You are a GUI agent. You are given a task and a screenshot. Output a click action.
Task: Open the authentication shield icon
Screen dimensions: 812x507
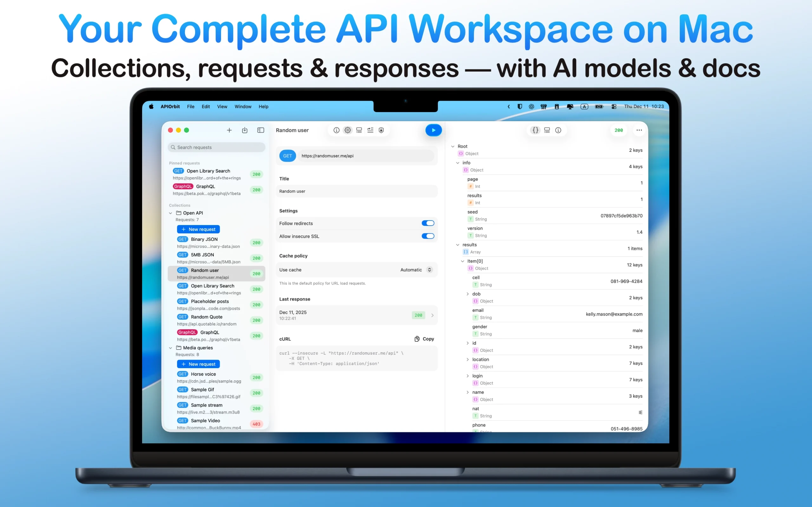381,130
